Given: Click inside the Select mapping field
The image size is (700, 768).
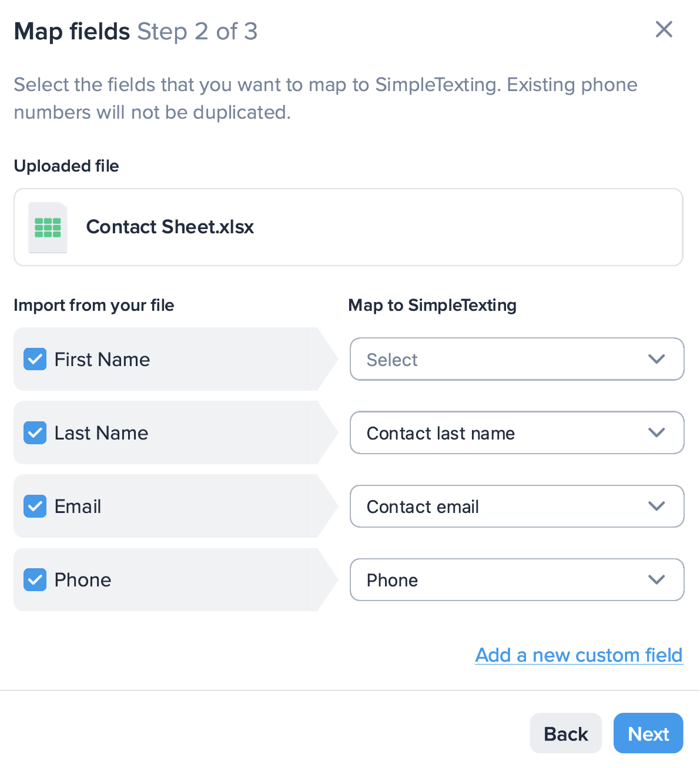Looking at the screenshot, I should tap(470, 359).
